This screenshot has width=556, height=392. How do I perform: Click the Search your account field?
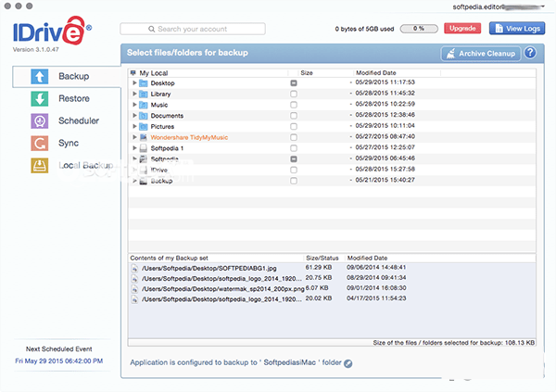click(x=193, y=29)
